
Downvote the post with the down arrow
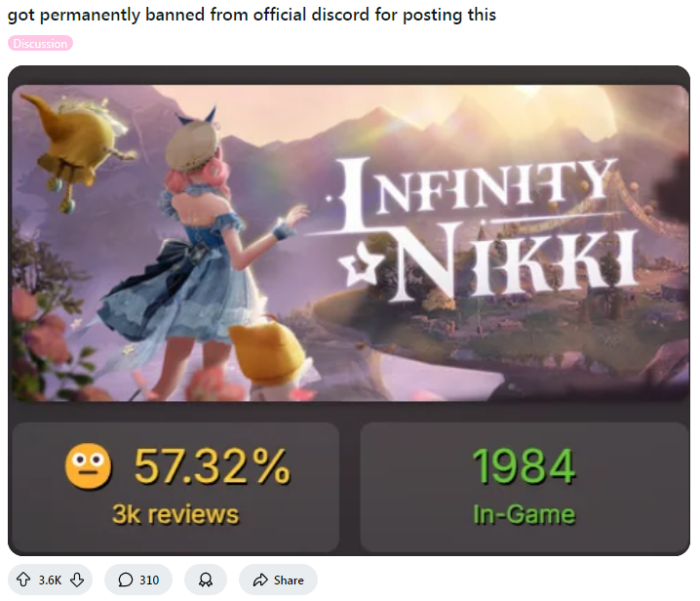click(77, 580)
